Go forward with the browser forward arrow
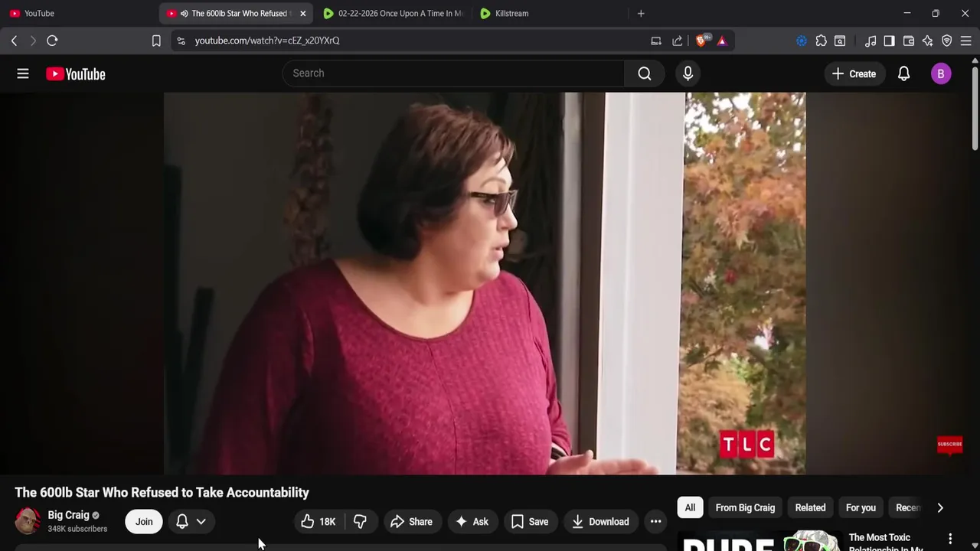Image resolution: width=980 pixels, height=551 pixels. (32, 41)
